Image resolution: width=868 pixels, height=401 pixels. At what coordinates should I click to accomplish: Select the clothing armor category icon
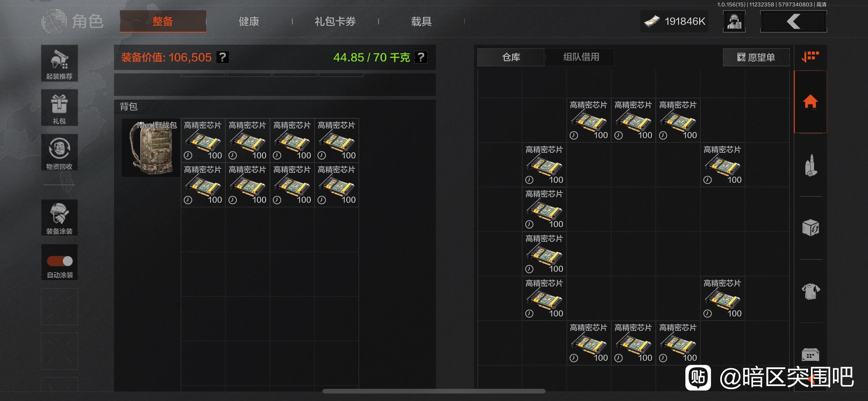tap(811, 291)
